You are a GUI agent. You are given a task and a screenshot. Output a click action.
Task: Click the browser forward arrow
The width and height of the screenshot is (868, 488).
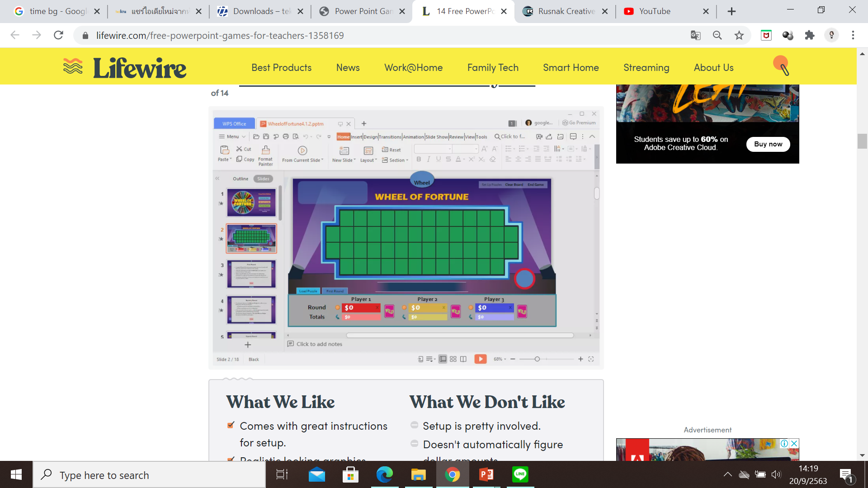click(x=37, y=35)
